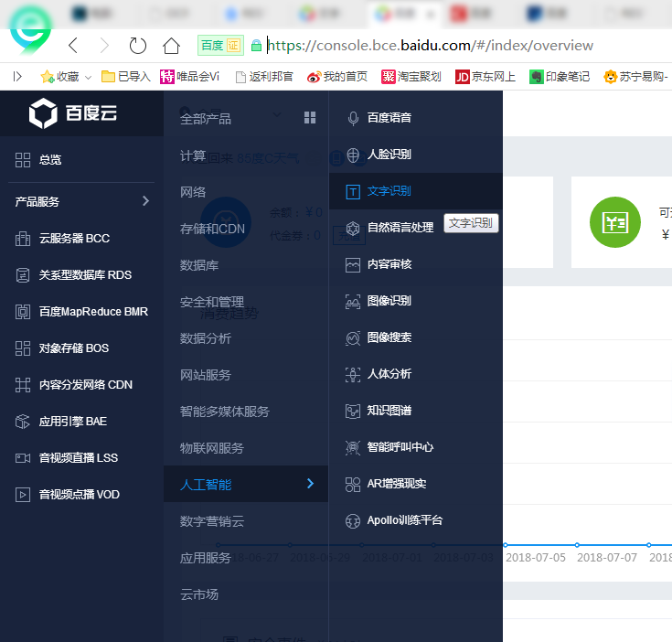
Task: Open the 淘宝聚划 bookmark
Action: coord(411,77)
